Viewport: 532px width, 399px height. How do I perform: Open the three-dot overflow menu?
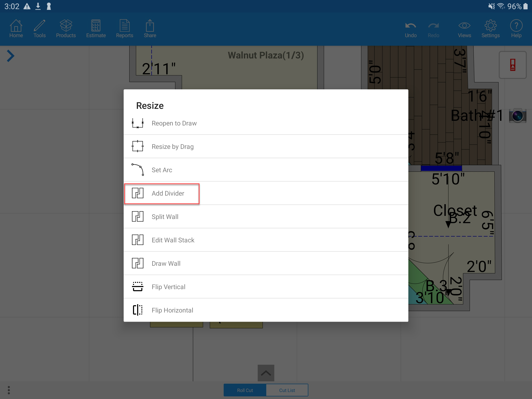[x=9, y=390]
